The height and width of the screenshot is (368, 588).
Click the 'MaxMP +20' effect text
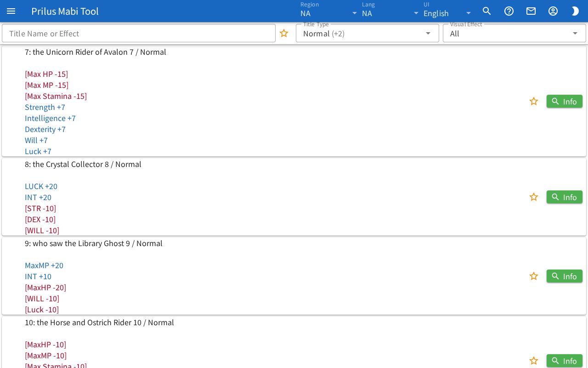pyautogui.click(x=44, y=265)
